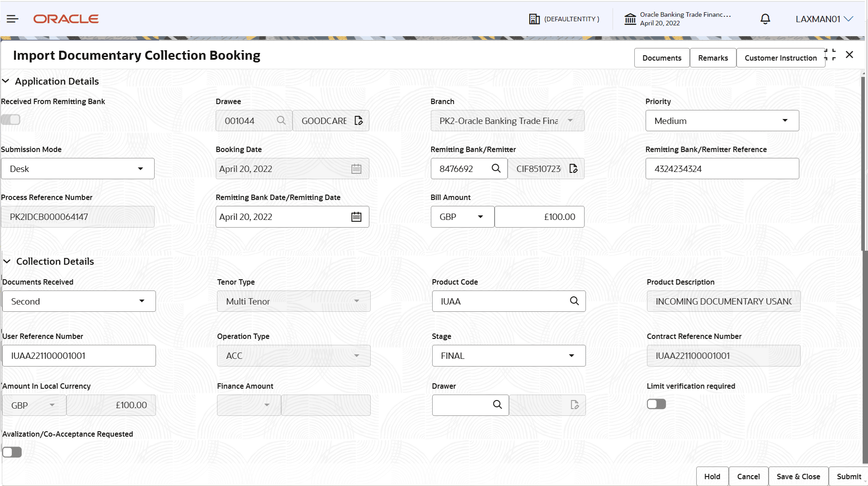Toggle Received From Remitting Bank switch
The image size is (868, 486).
(x=11, y=119)
